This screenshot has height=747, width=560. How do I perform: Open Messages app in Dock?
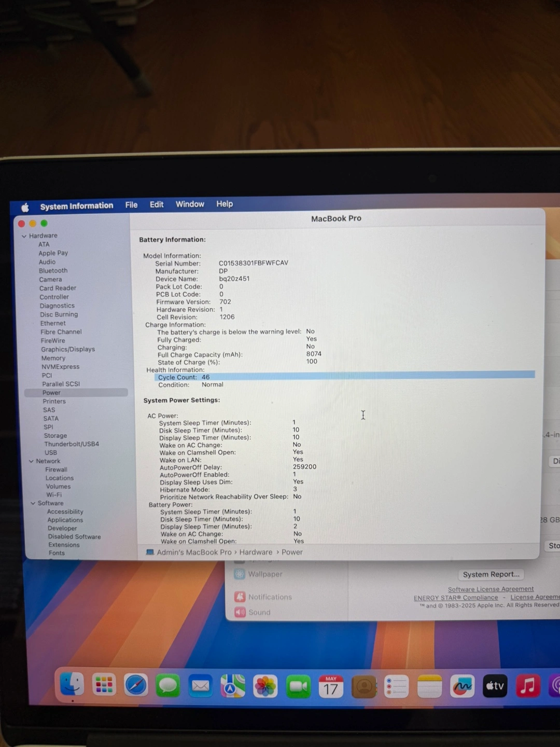pyautogui.click(x=168, y=686)
